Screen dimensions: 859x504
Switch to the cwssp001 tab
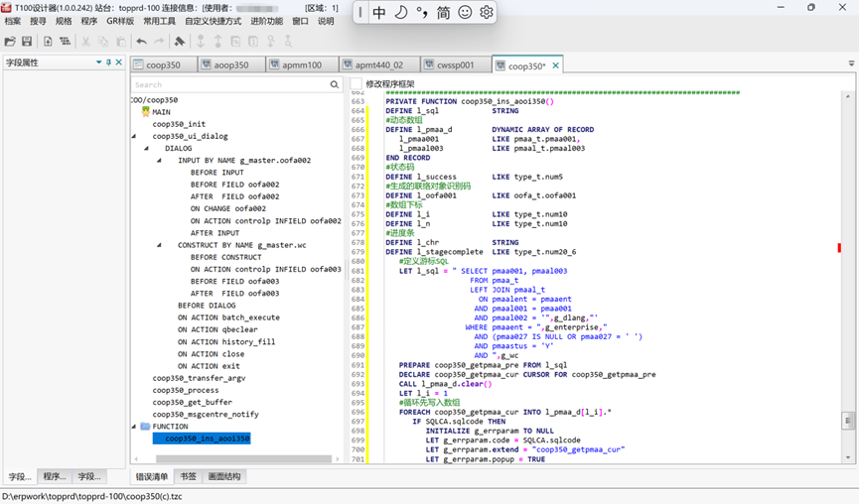(455, 65)
